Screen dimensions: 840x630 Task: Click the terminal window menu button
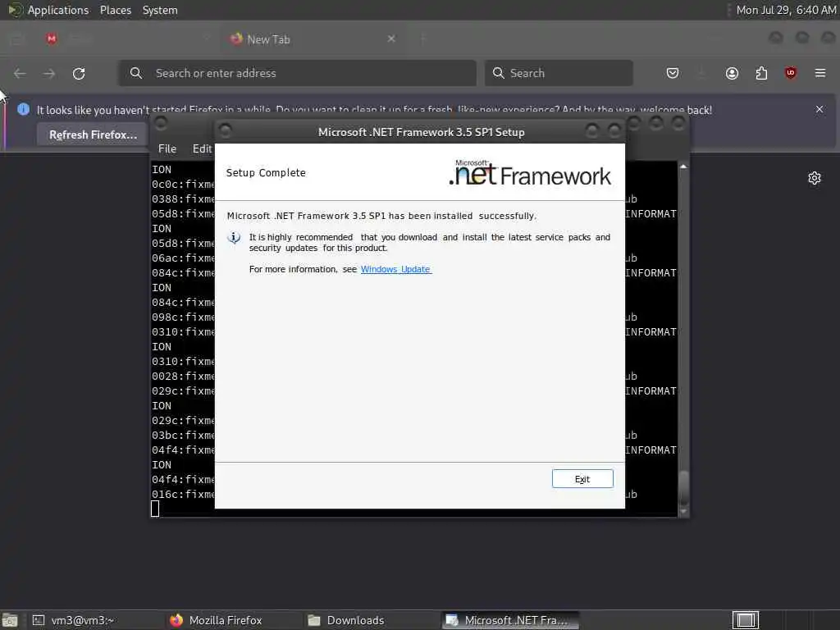coord(161,124)
